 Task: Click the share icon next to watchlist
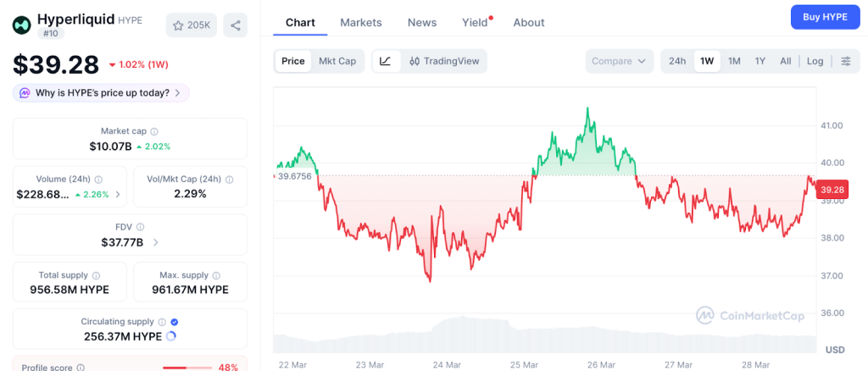[x=236, y=25]
